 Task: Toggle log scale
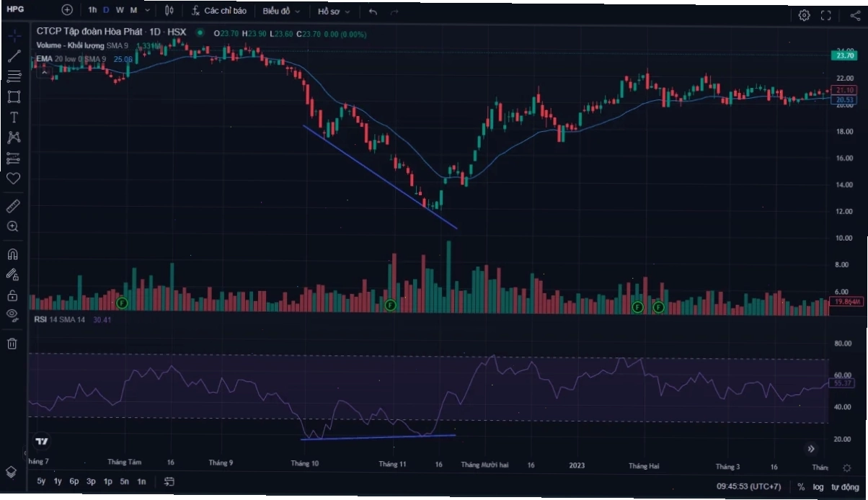[x=819, y=488]
